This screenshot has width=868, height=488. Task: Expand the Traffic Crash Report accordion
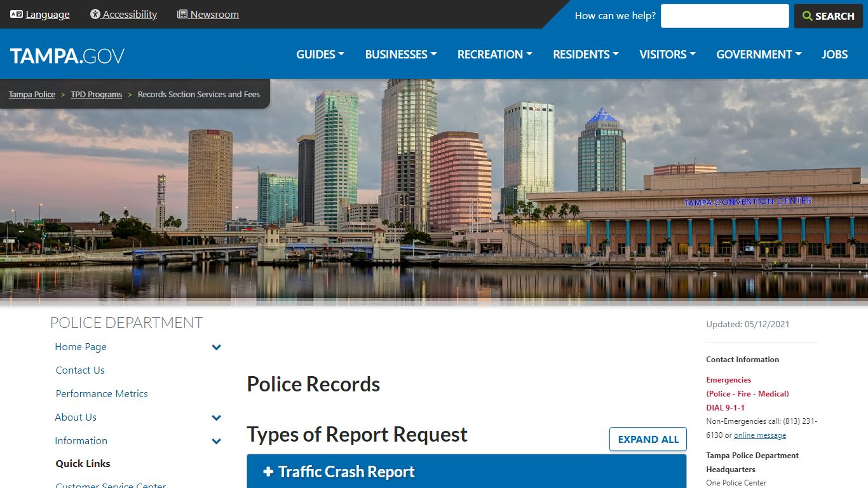pyautogui.click(x=466, y=471)
